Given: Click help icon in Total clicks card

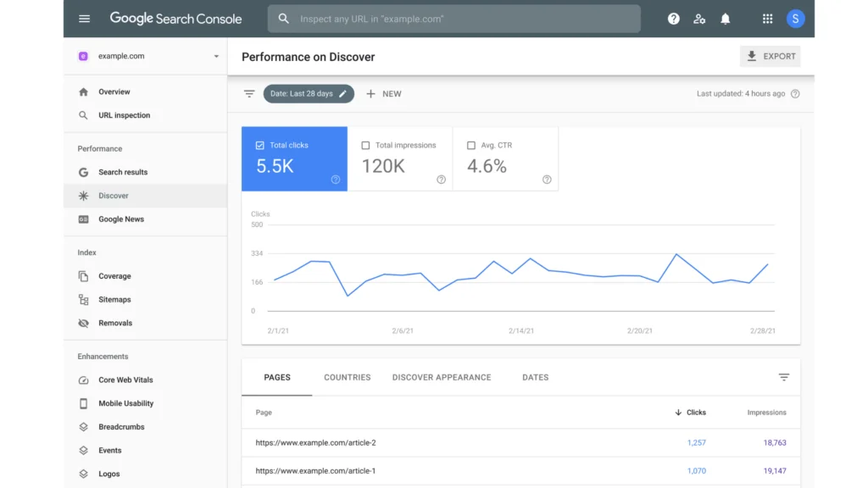Looking at the screenshot, I should click(336, 180).
